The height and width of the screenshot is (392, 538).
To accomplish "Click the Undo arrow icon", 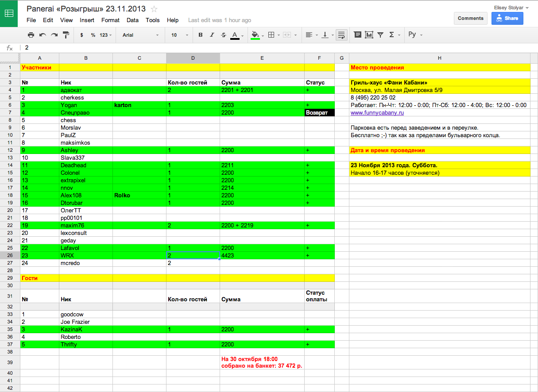I will (x=43, y=35).
